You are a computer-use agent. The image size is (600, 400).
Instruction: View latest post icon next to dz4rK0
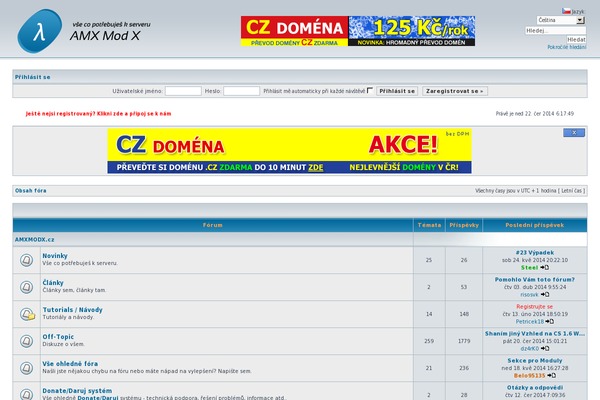[x=545, y=348]
